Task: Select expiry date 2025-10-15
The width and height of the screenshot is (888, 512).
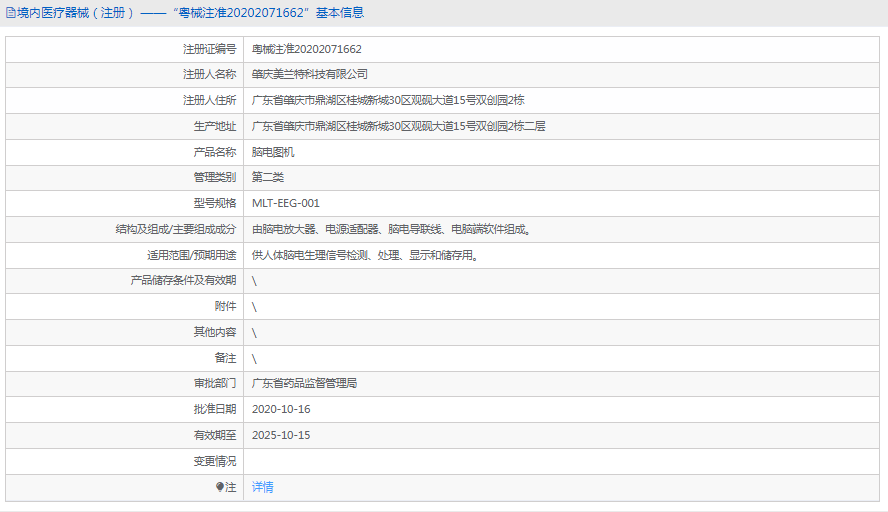Action: pos(281,435)
